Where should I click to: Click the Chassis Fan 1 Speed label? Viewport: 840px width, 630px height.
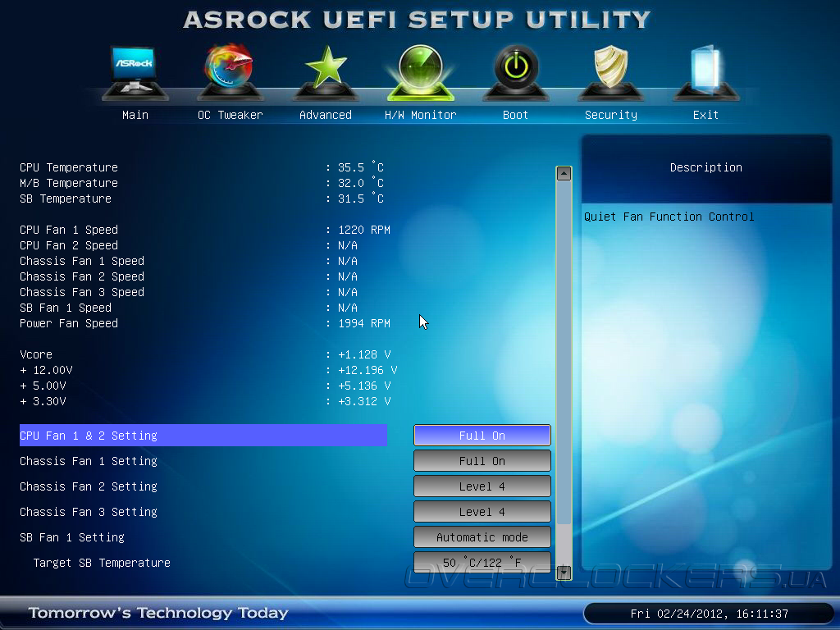[82, 261]
